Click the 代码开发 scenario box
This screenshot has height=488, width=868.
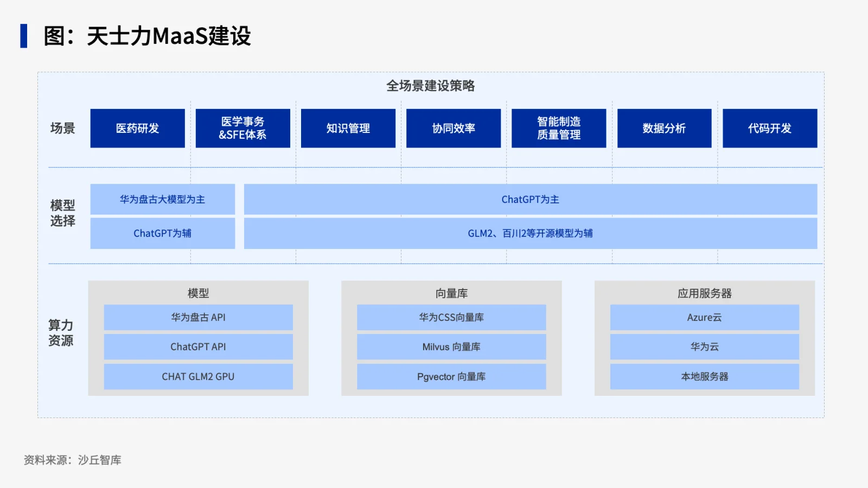pyautogui.click(x=770, y=129)
